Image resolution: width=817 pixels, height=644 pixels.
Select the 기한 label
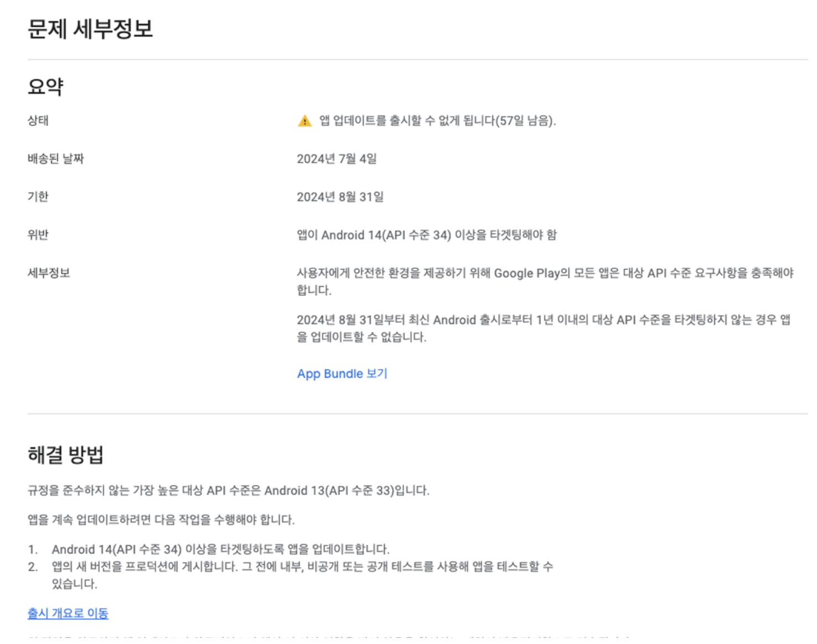[36, 195]
